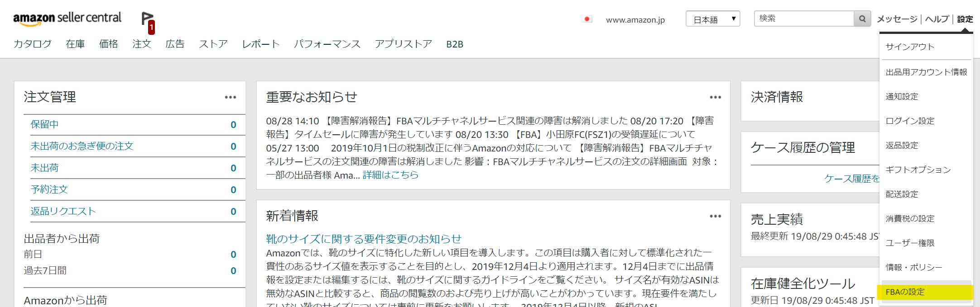Image resolution: width=980 pixels, height=307 pixels.
Task: Open the 新着情報 widget options menu
Action: (716, 216)
